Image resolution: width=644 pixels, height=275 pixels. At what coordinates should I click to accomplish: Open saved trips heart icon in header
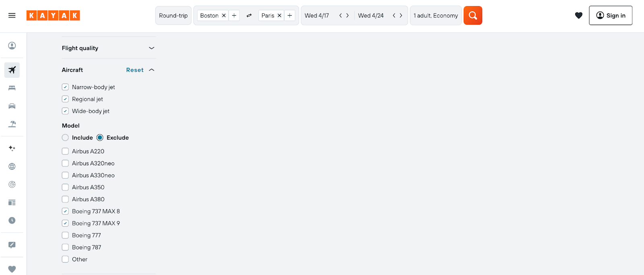[x=579, y=15]
